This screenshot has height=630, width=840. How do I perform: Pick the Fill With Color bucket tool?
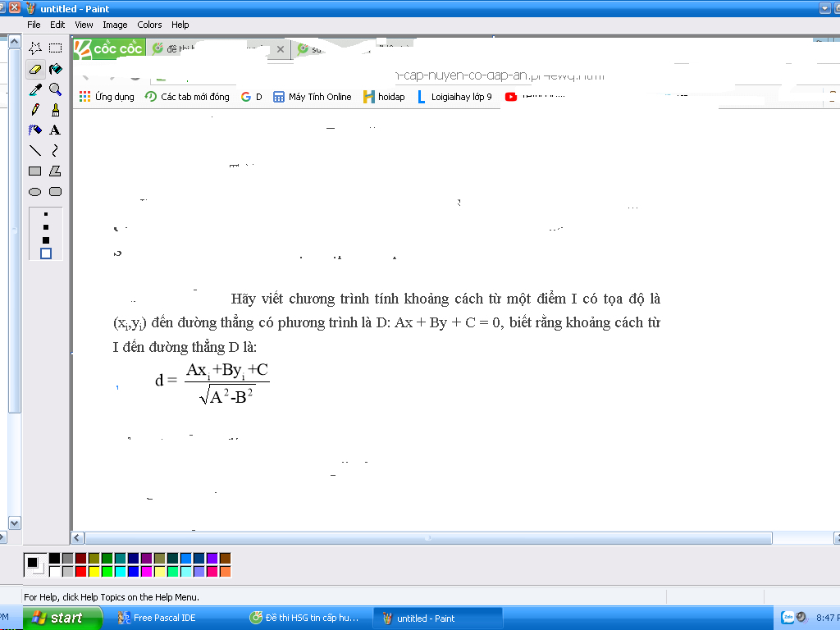pyautogui.click(x=55, y=69)
